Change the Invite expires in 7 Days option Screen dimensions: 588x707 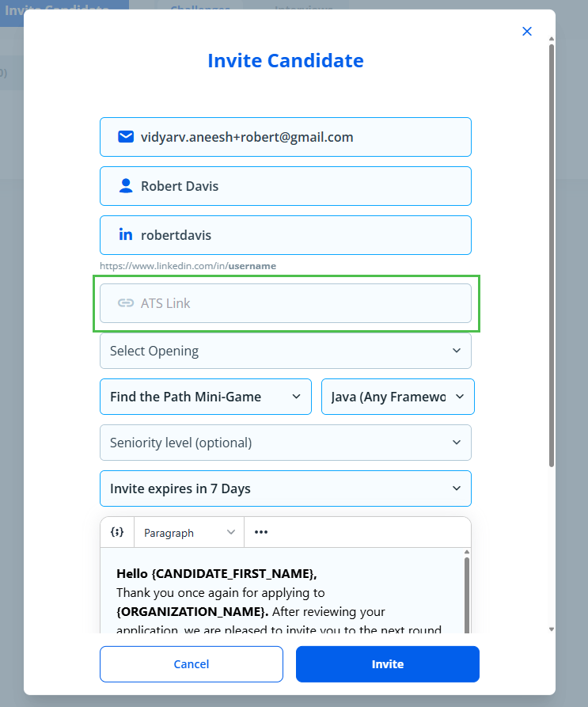285,488
